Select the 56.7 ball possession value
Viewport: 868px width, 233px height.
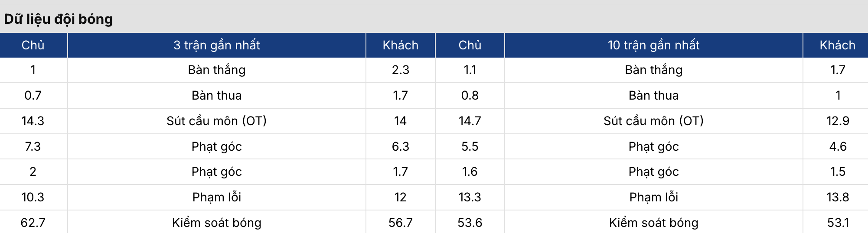400,223
